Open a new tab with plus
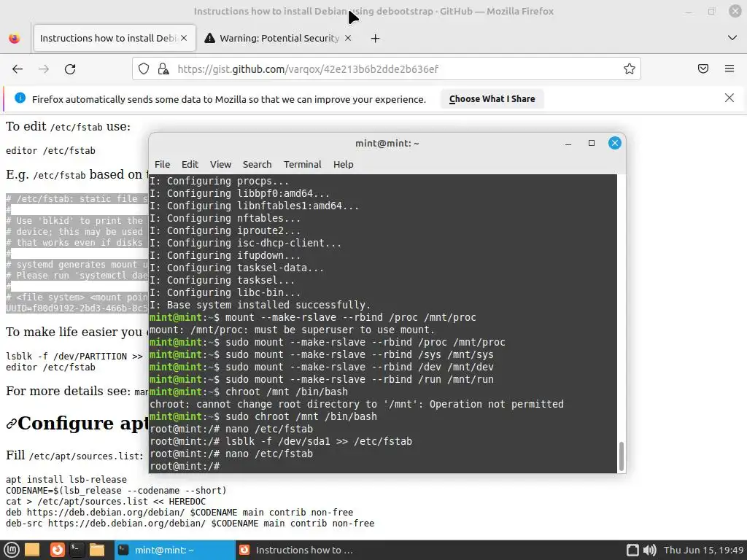 [376, 39]
